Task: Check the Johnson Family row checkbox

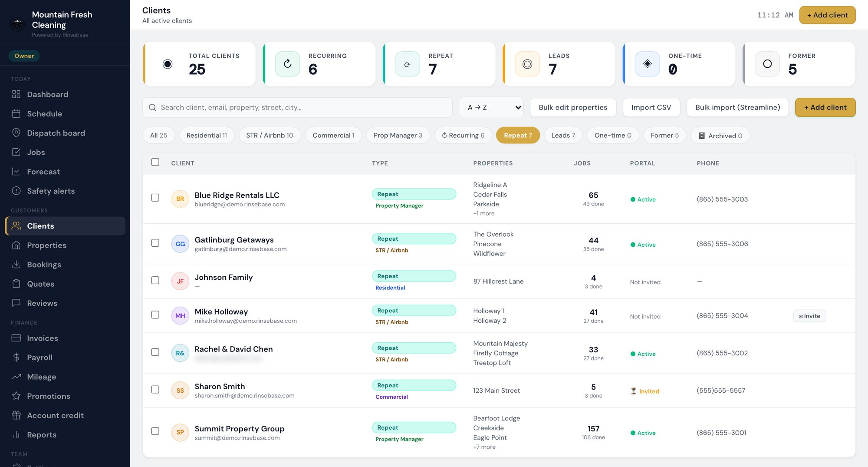Action: coord(155,280)
